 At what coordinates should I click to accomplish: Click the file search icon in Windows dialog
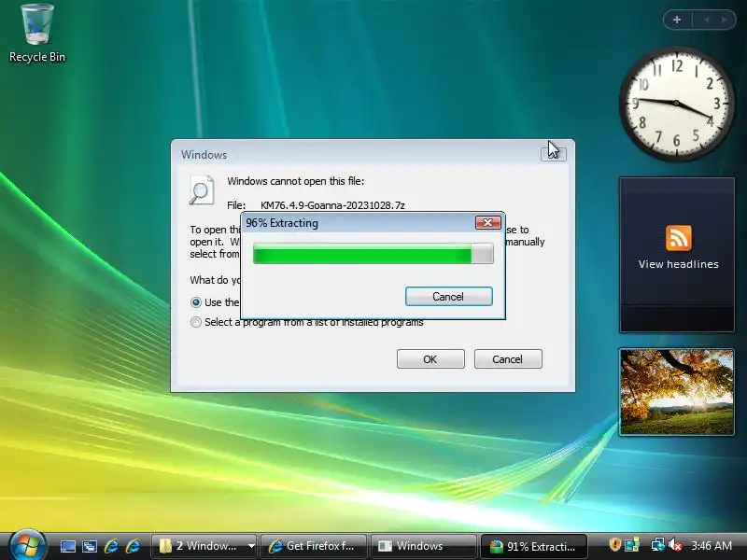click(202, 190)
